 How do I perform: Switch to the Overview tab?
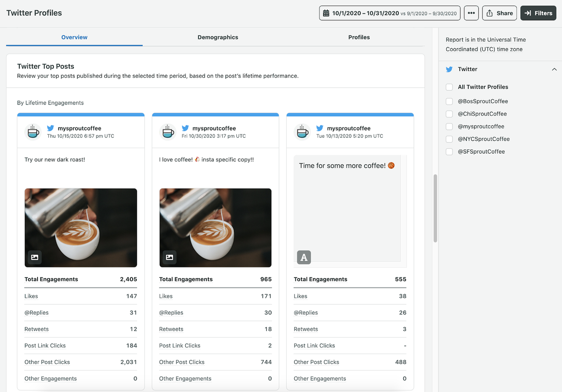(74, 37)
